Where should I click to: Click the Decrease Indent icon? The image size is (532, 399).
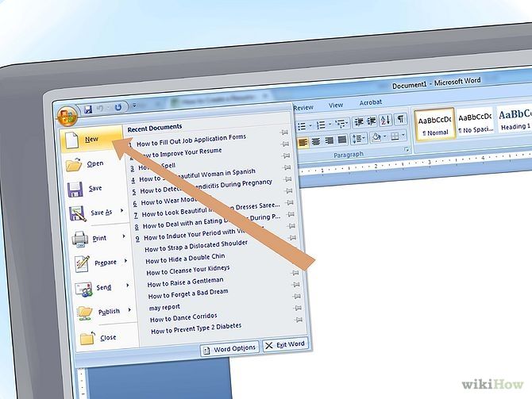(359, 121)
